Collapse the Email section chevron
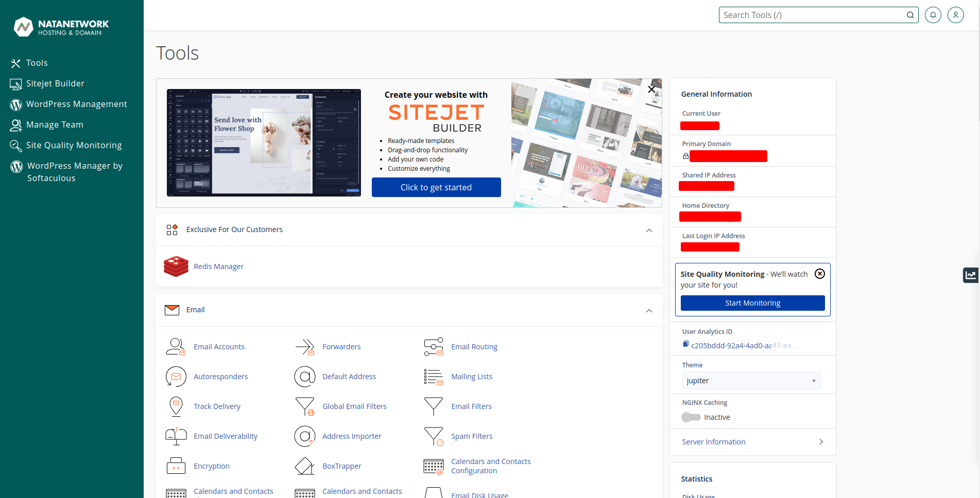The height and width of the screenshot is (498, 980). coord(649,310)
